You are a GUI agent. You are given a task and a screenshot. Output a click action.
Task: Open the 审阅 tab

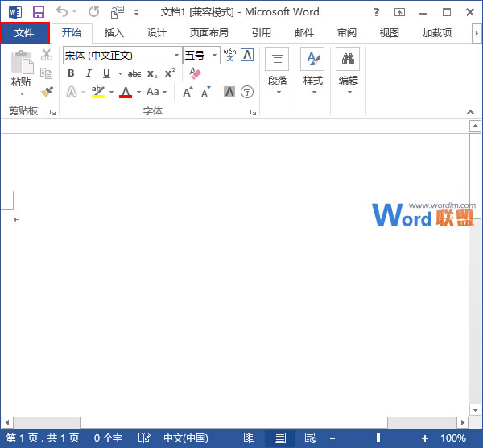[x=346, y=33]
